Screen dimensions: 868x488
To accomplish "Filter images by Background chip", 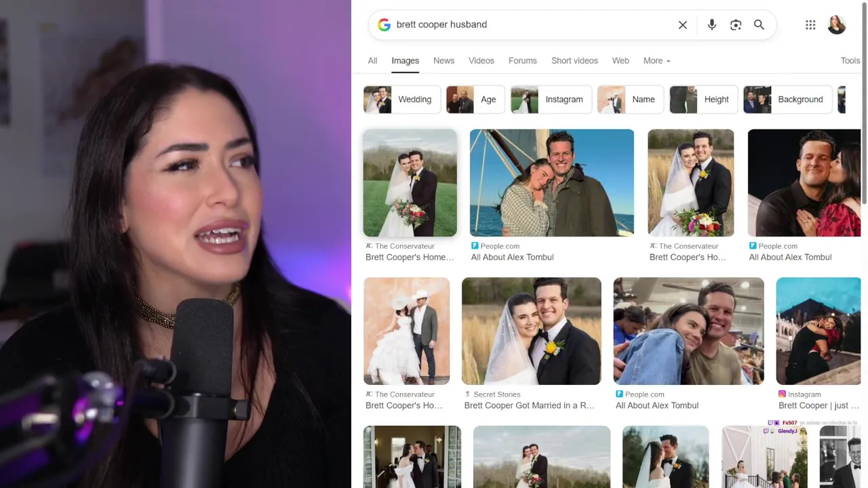I will (x=787, y=100).
